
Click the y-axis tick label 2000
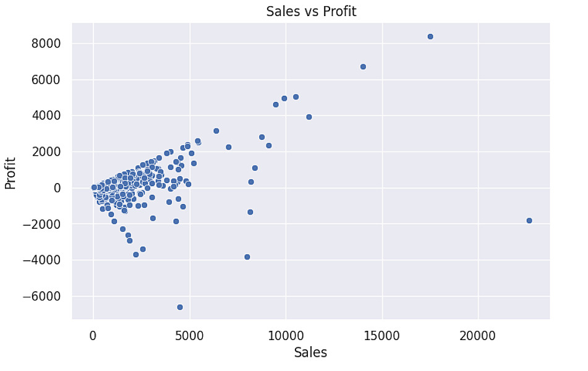(47, 152)
